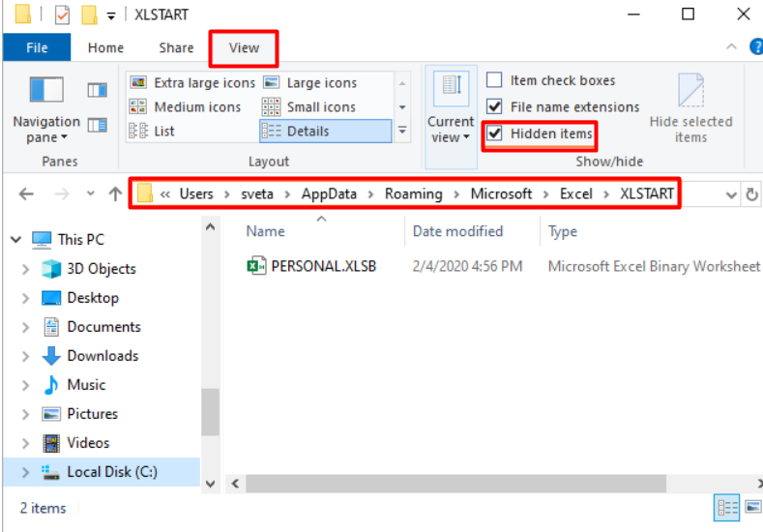Select Videos in navigation tree
This screenshot has height=532, width=763.
click(88, 443)
